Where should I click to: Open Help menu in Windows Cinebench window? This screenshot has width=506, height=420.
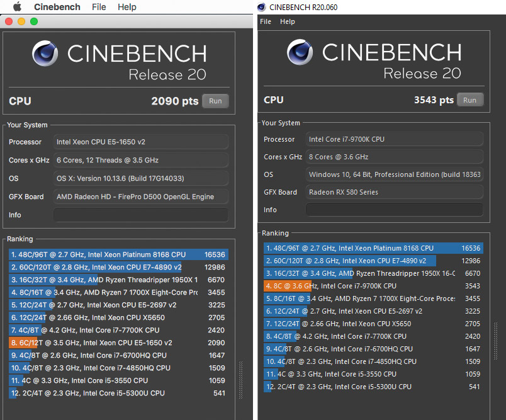288,21
